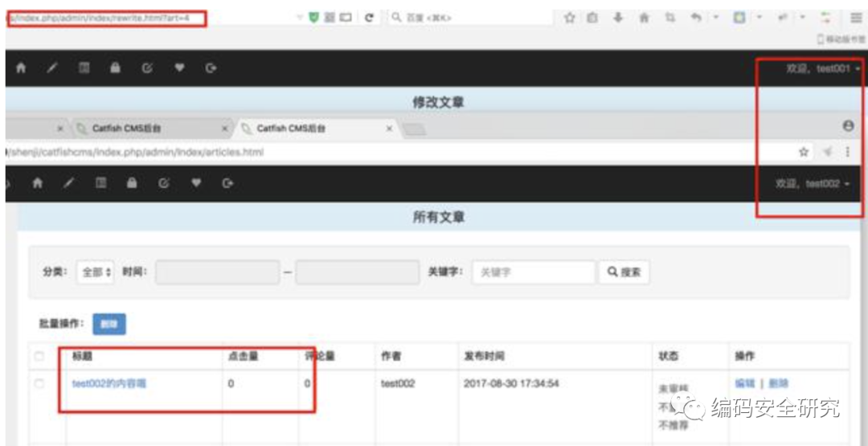
Task: Open a new tab in Chrome
Action: [x=414, y=129]
